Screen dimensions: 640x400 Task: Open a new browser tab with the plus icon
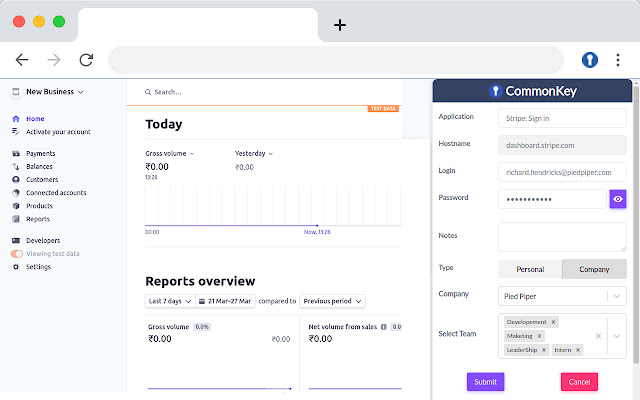point(340,25)
